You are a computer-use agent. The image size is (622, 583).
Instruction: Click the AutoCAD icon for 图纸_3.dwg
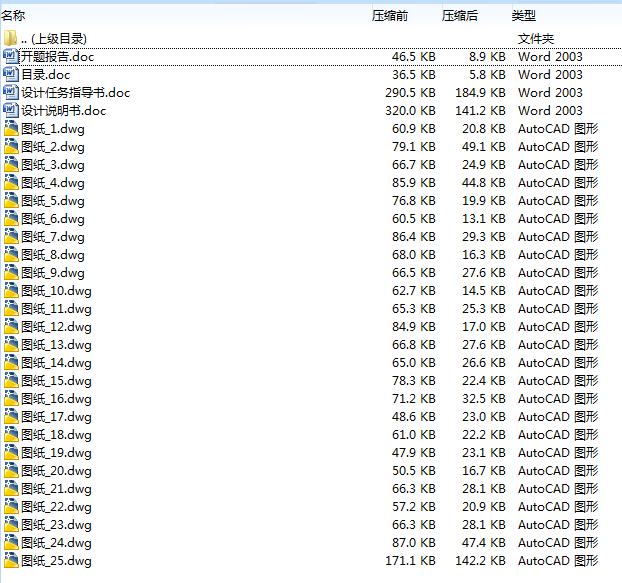pyautogui.click(x=11, y=165)
